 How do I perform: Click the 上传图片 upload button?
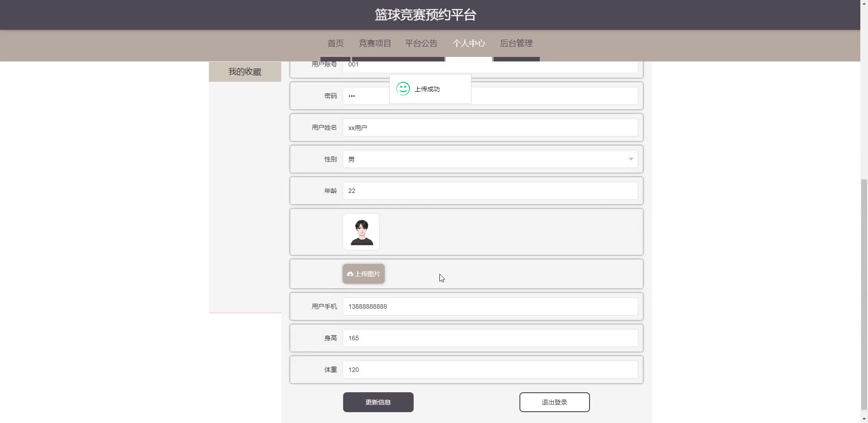click(364, 274)
